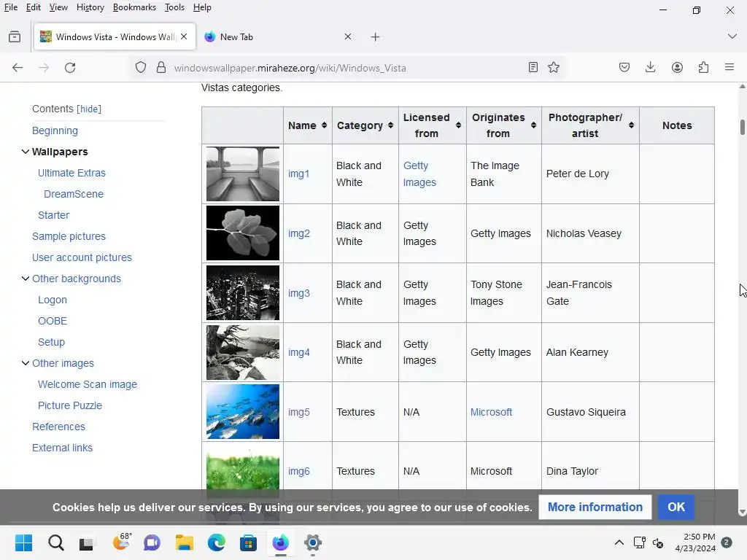This screenshot has height=560, width=747.
Task: Open the img4 name link
Action: click(x=298, y=352)
